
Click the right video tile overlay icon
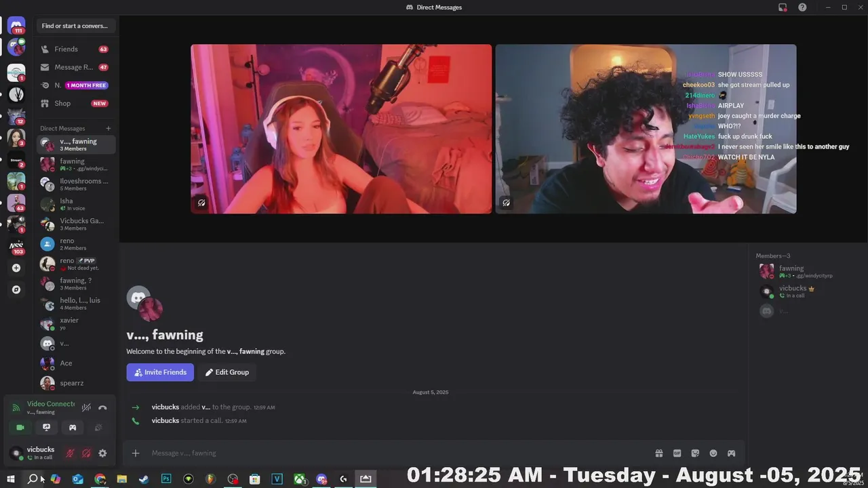[506, 203]
